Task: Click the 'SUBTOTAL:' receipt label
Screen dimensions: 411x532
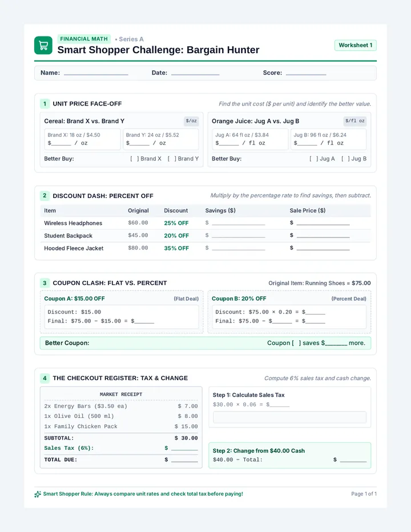Action: [59, 438]
